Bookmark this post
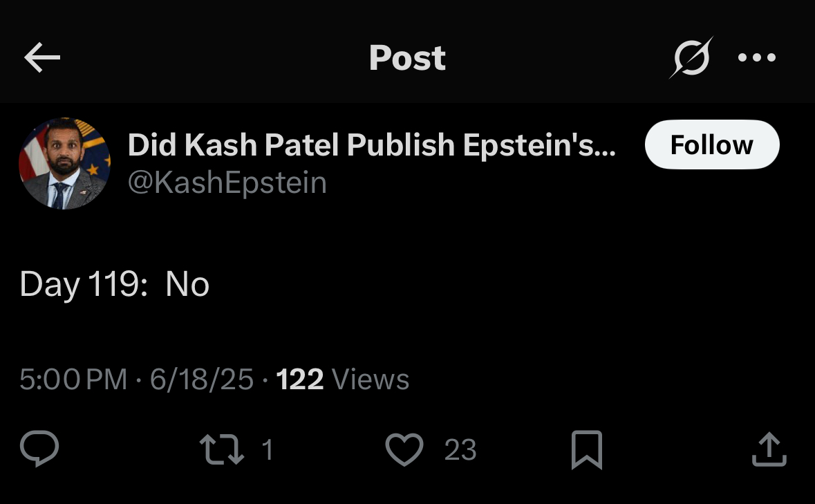Image resolution: width=815 pixels, height=504 pixels. [587, 449]
